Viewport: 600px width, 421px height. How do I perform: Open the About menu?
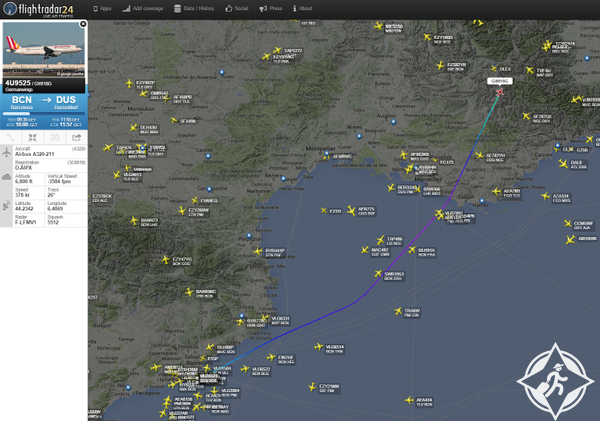pyautogui.click(x=302, y=8)
